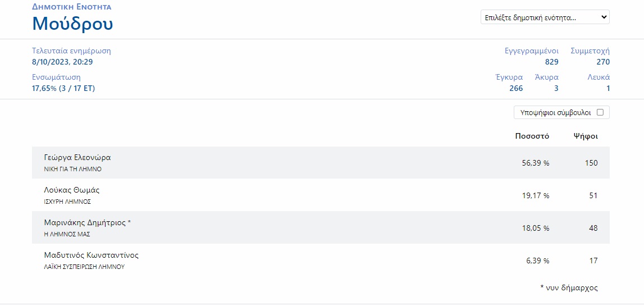Click the '* νυν δήμαρχος' footnote

click(x=569, y=288)
